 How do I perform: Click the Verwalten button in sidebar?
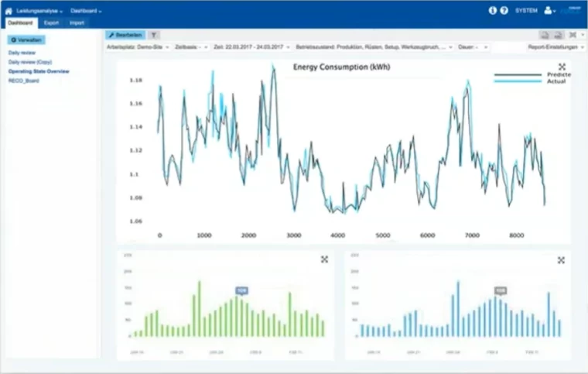click(26, 39)
